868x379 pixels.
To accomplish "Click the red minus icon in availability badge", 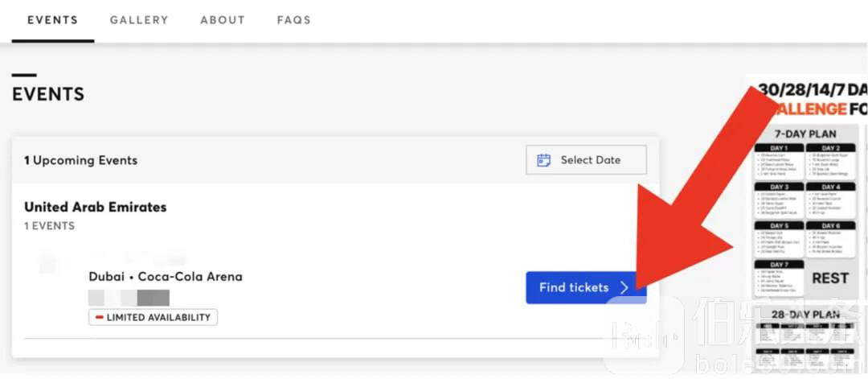I will pyautogui.click(x=100, y=318).
